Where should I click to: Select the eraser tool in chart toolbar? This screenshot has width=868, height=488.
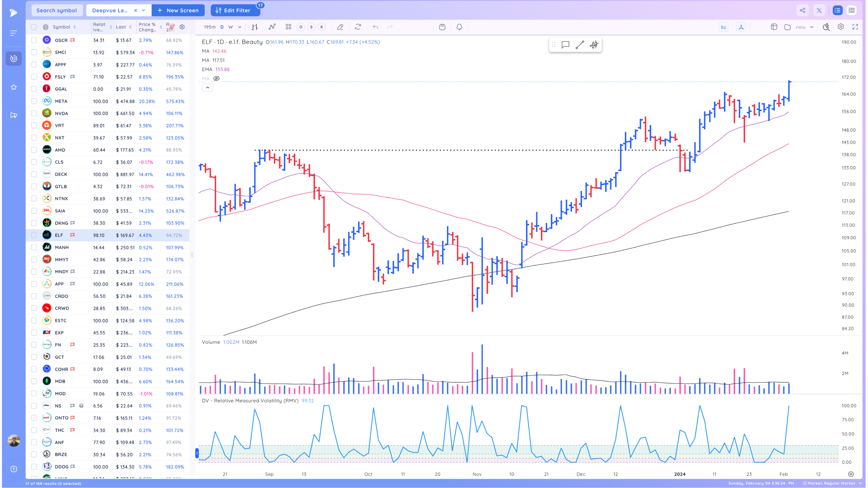[x=340, y=27]
